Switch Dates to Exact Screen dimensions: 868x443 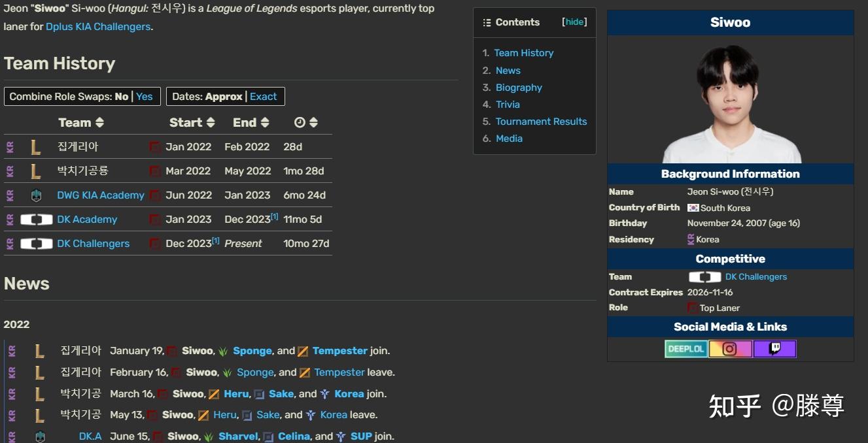[264, 97]
